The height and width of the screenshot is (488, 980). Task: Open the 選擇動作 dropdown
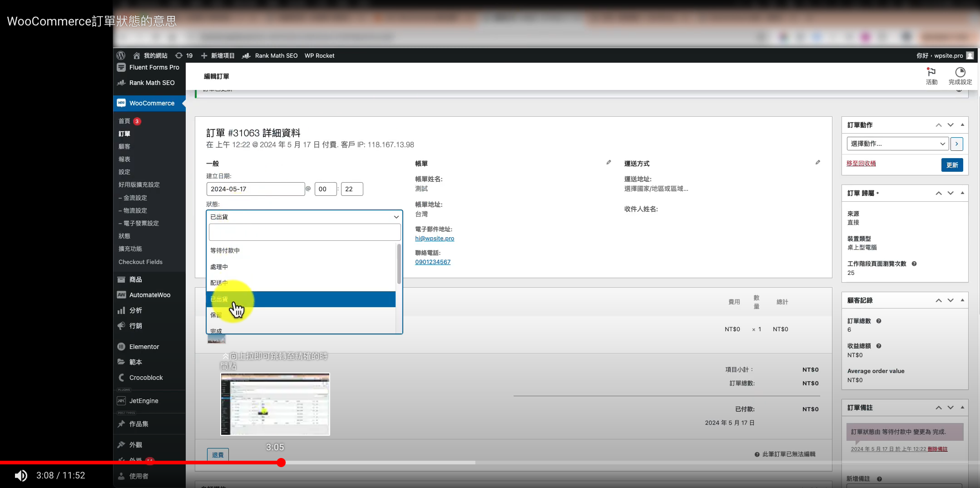coord(898,144)
